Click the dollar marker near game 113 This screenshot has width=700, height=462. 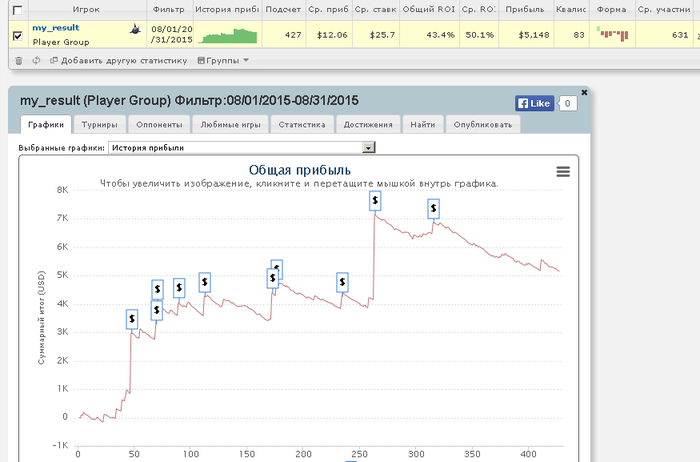204,282
